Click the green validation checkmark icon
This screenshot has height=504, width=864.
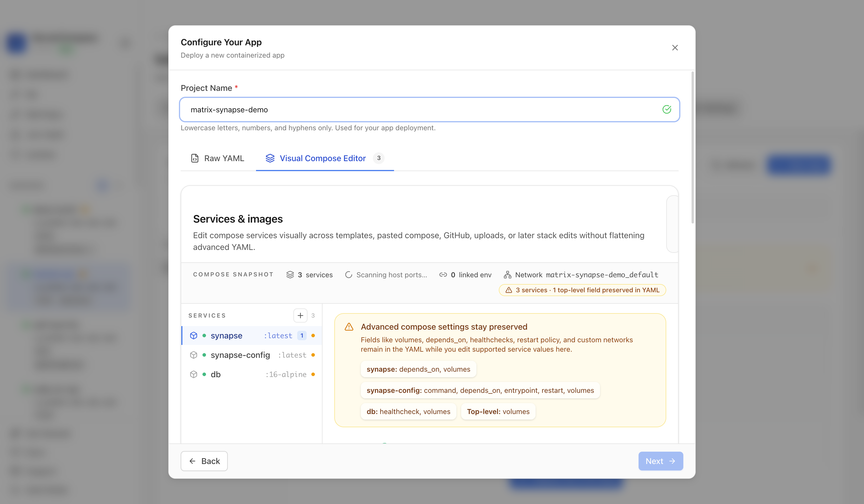pyautogui.click(x=667, y=109)
